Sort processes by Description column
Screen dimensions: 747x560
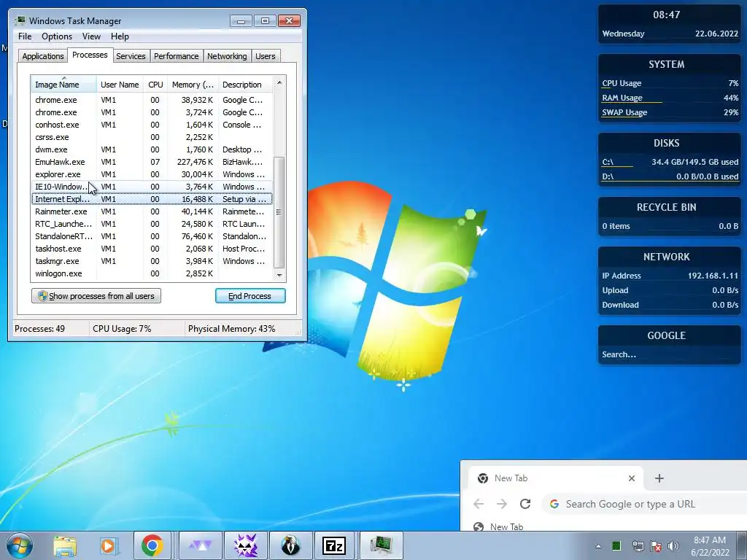coord(245,85)
